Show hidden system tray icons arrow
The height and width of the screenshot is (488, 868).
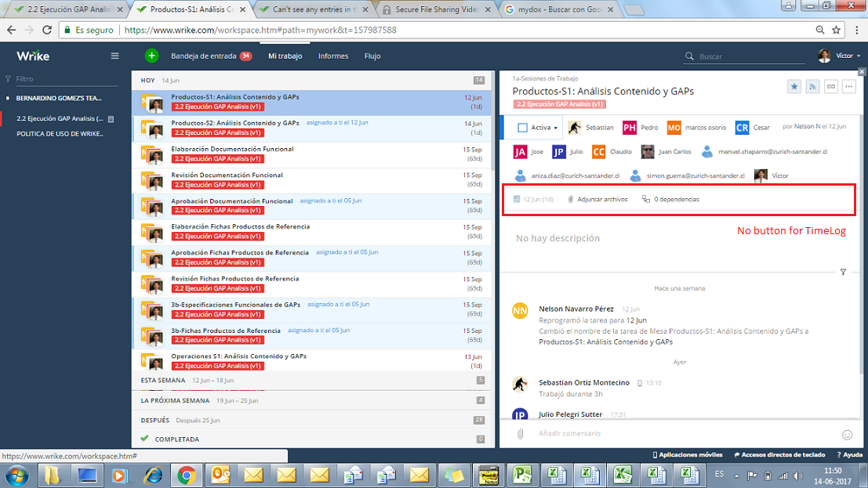pos(737,475)
